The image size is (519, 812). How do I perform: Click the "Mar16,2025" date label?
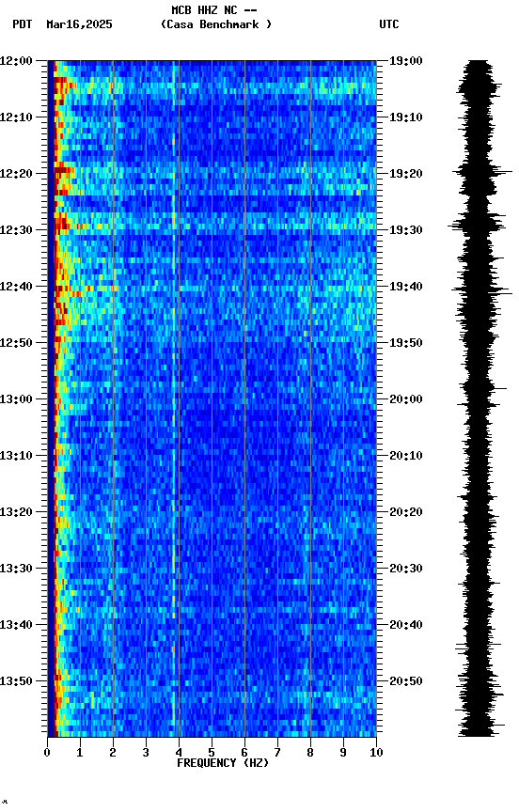tap(79, 24)
